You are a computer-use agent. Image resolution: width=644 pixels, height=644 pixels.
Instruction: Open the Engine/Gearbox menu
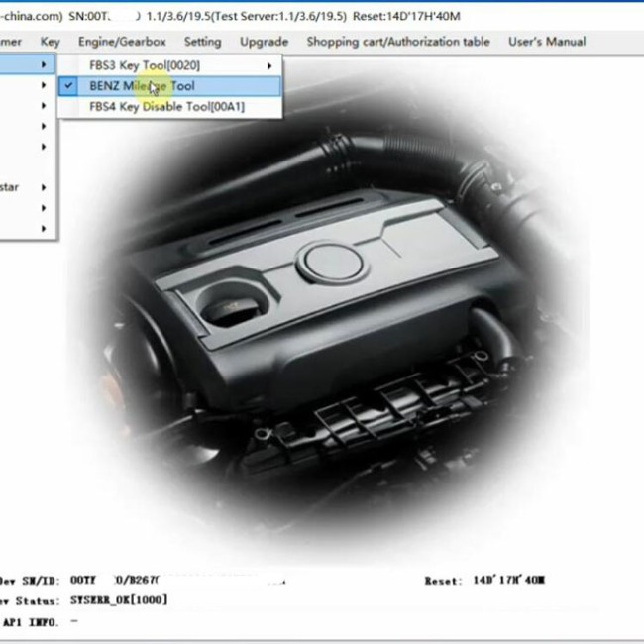coord(122,42)
